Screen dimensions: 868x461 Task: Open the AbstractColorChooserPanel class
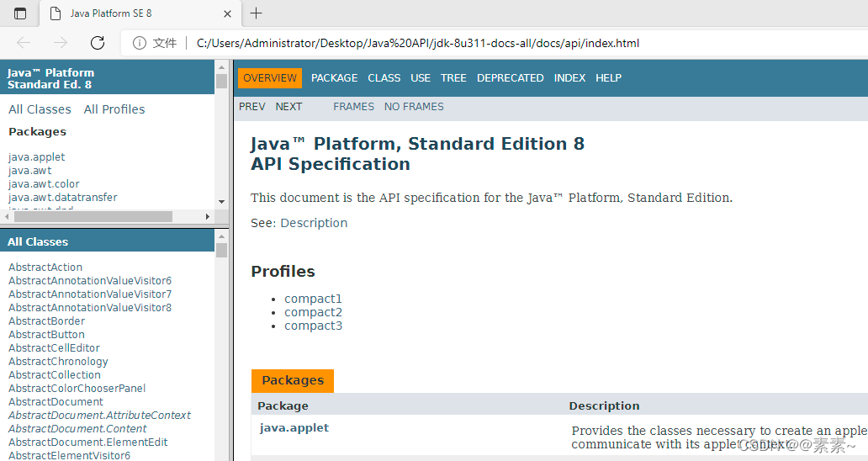click(x=77, y=389)
